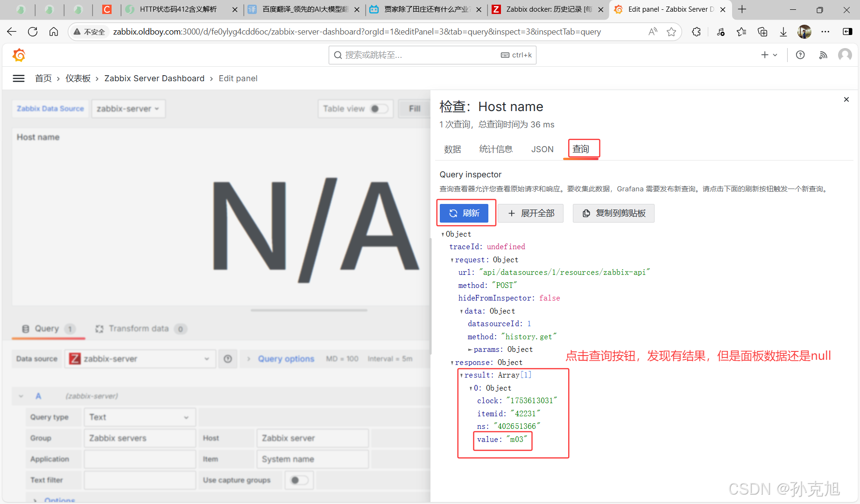Open the Transform data tab
860x504 pixels.
[141, 329]
